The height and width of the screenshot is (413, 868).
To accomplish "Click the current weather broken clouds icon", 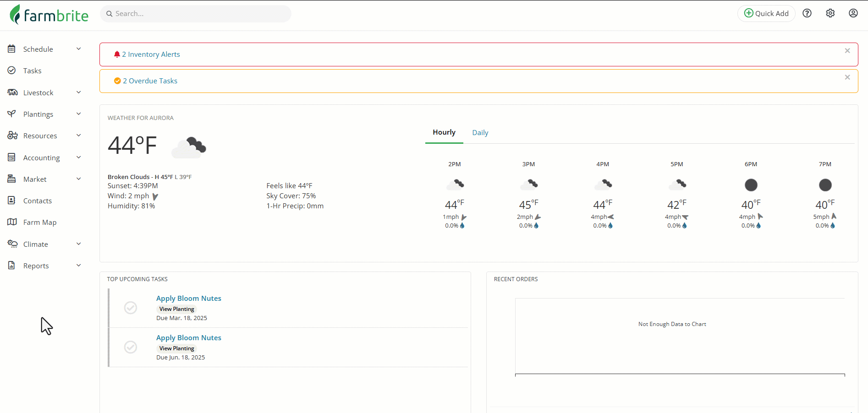I will coord(189,147).
